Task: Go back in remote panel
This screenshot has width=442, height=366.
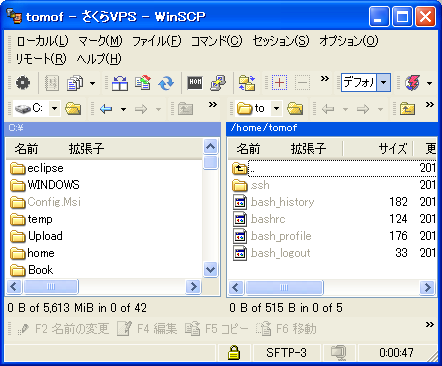Action: [328, 109]
